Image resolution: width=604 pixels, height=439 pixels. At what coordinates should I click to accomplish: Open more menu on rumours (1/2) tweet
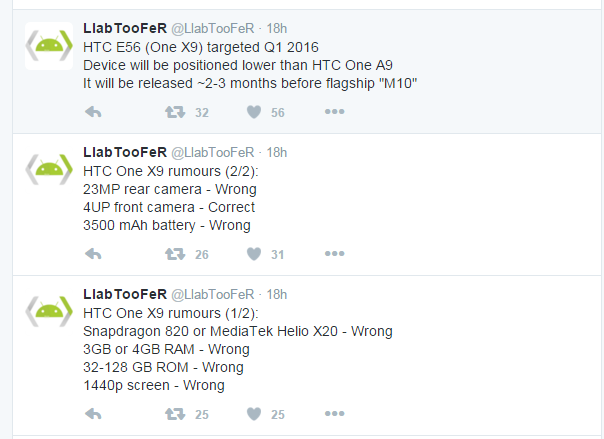334,414
